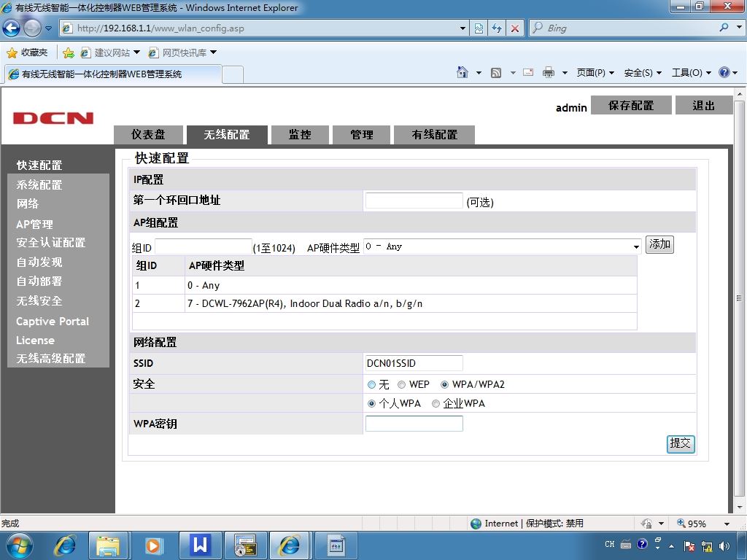Open Windows Explorer folder taskbar icon
The width and height of the screenshot is (747, 560).
(x=108, y=545)
